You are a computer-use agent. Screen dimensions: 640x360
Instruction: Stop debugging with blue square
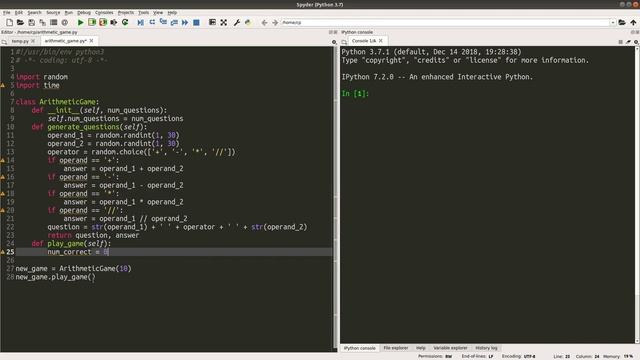(x=196, y=22)
